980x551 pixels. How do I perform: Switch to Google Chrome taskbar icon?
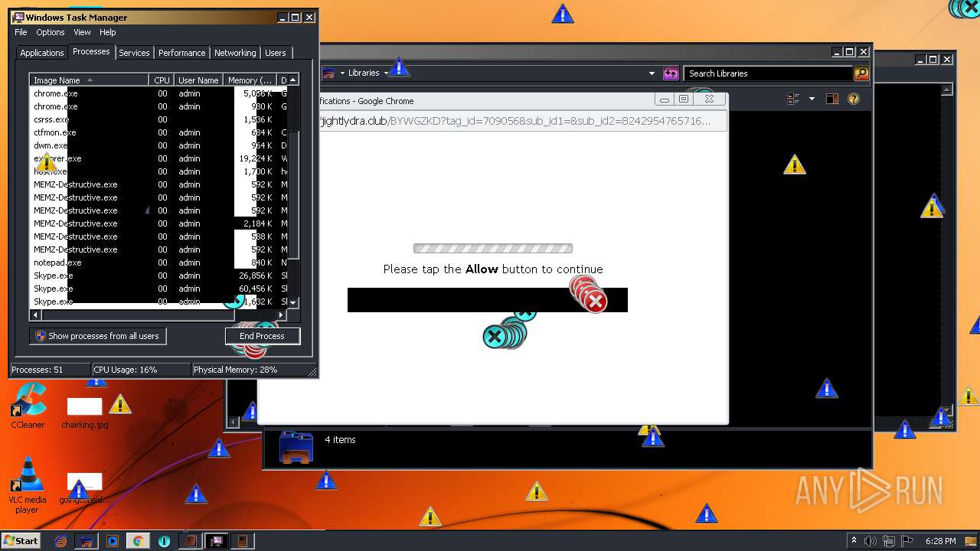point(138,541)
